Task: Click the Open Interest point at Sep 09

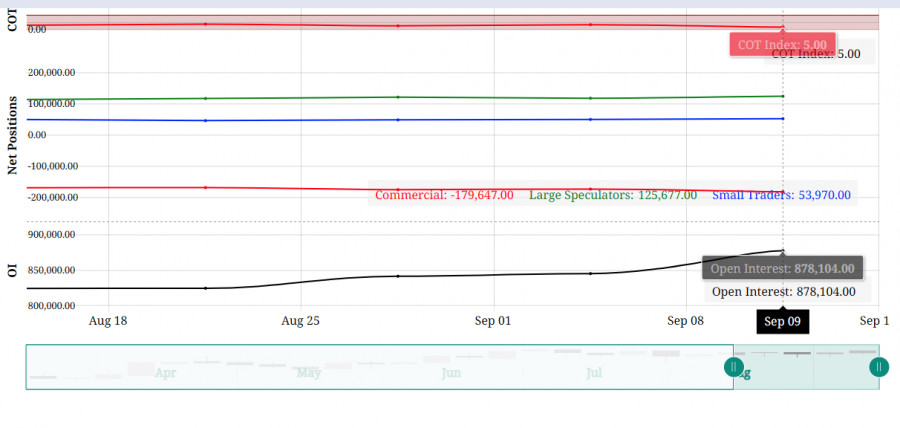Action: pyautogui.click(x=782, y=251)
